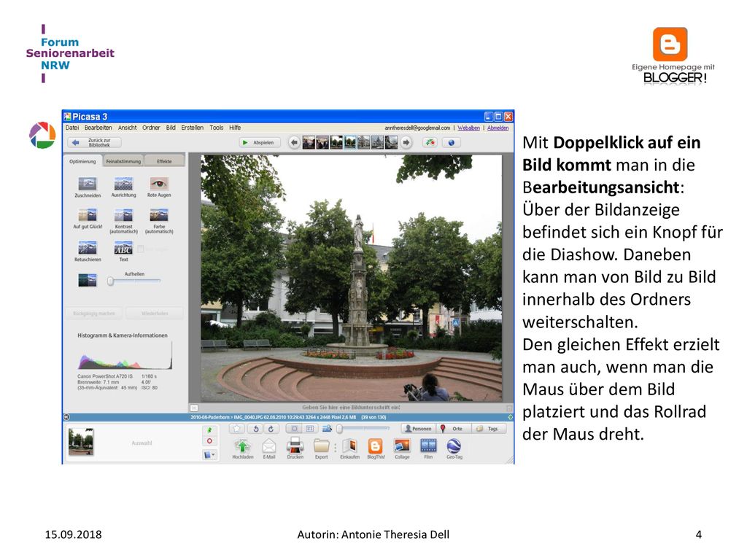
Task: Go to previous image with left arrow
Action: coord(294,142)
